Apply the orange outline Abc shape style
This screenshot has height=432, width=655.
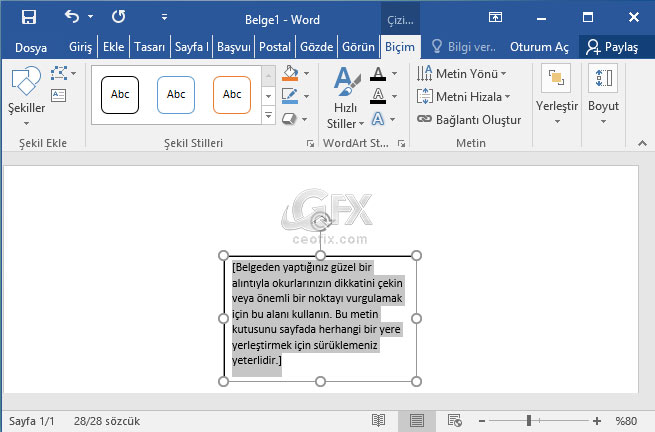click(x=232, y=95)
